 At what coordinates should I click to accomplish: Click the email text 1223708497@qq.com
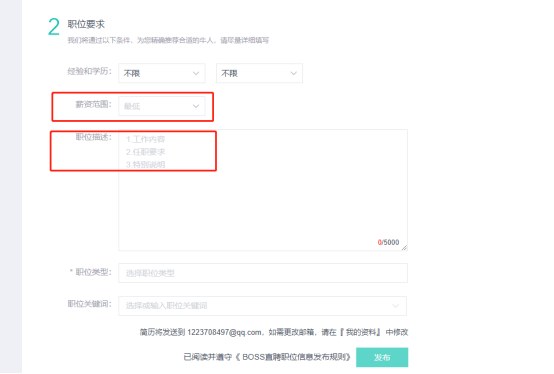point(224,332)
